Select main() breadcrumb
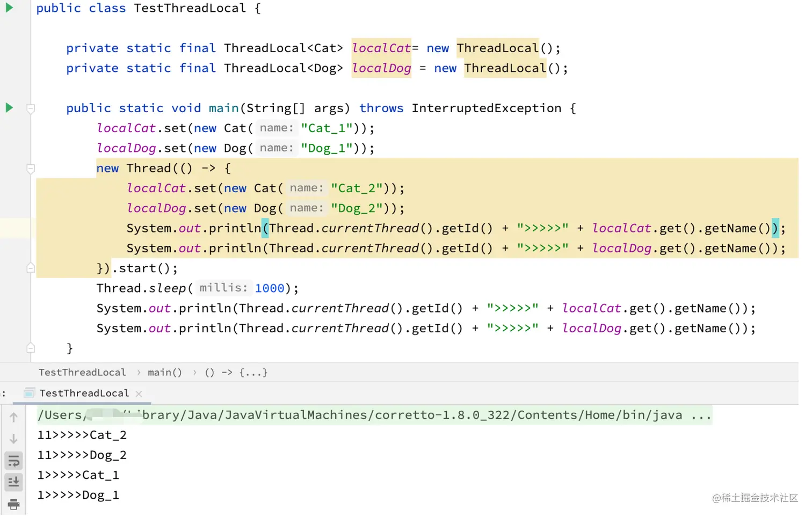 click(165, 372)
